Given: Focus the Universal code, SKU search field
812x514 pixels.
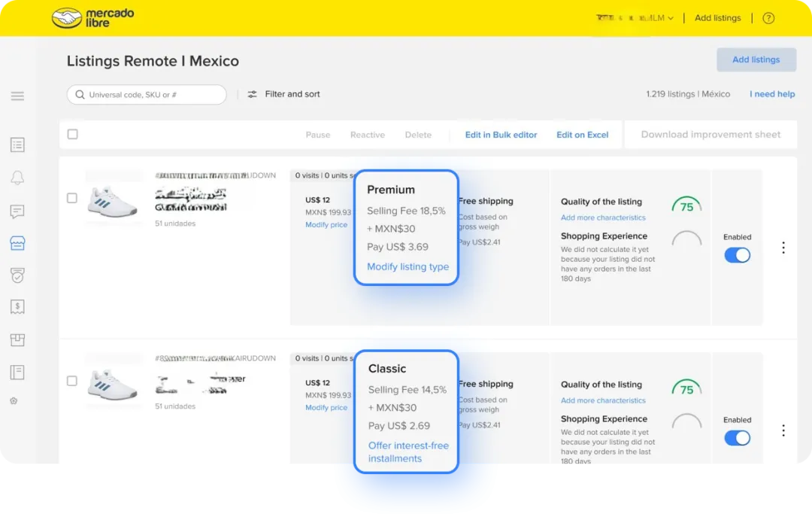Looking at the screenshot, I should tap(147, 95).
